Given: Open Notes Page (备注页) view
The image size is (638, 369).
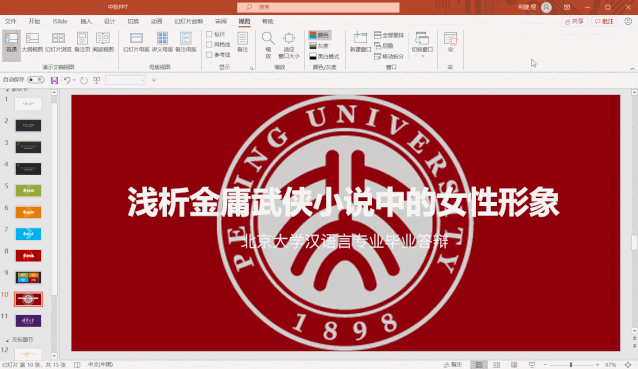Looking at the screenshot, I should [x=82, y=42].
